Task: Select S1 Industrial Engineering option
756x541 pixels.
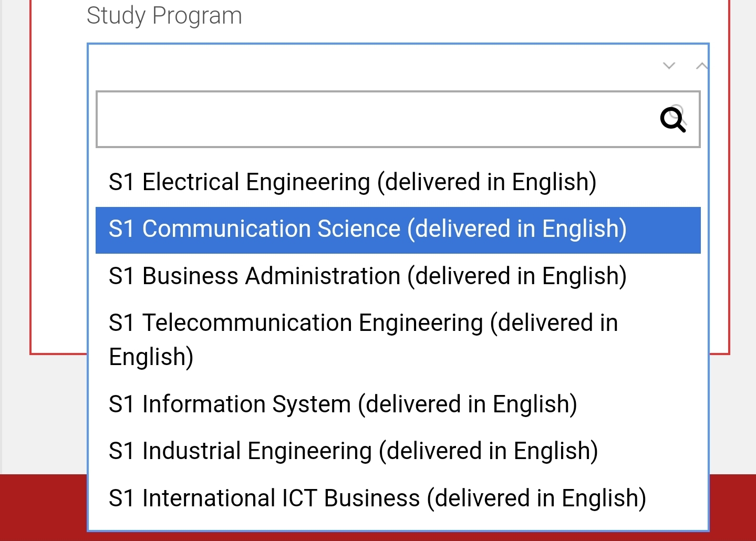Action: 353,451
